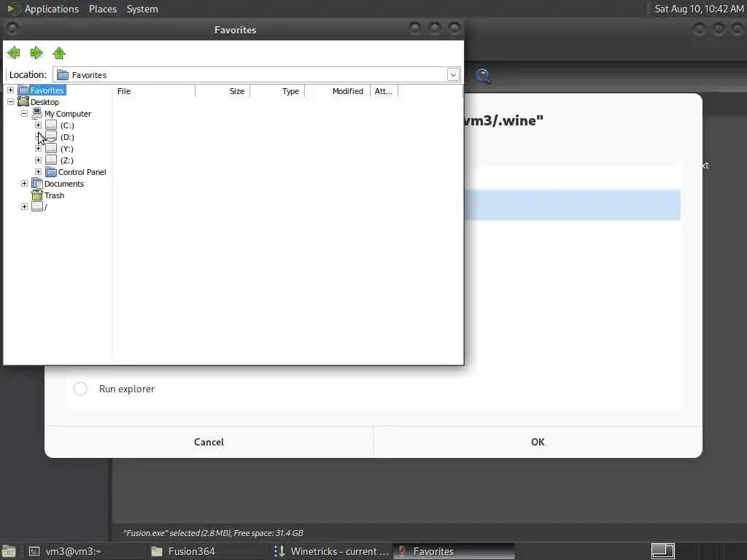747x560 pixels.
Task: Open the System menu
Action: (x=142, y=9)
